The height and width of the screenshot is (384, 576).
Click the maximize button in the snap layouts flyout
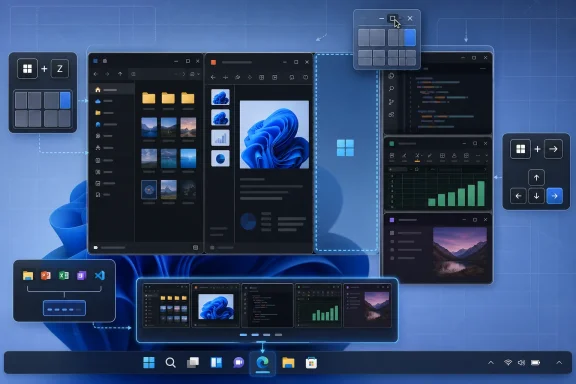[x=393, y=18]
